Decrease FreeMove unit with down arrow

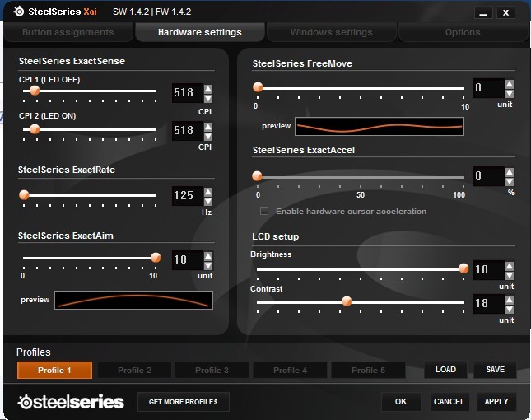coord(510,94)
